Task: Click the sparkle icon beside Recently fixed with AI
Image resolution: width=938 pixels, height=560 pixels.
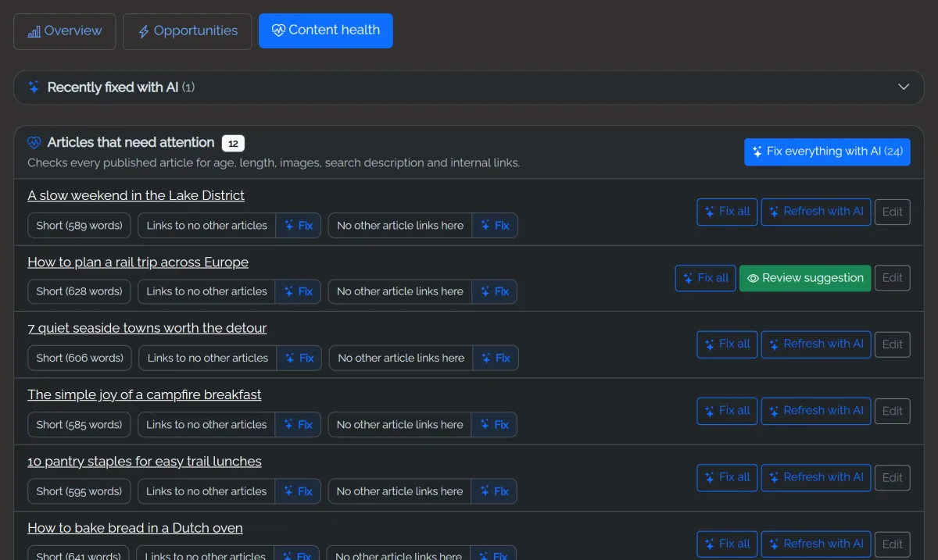Action: tap(34, 87)
